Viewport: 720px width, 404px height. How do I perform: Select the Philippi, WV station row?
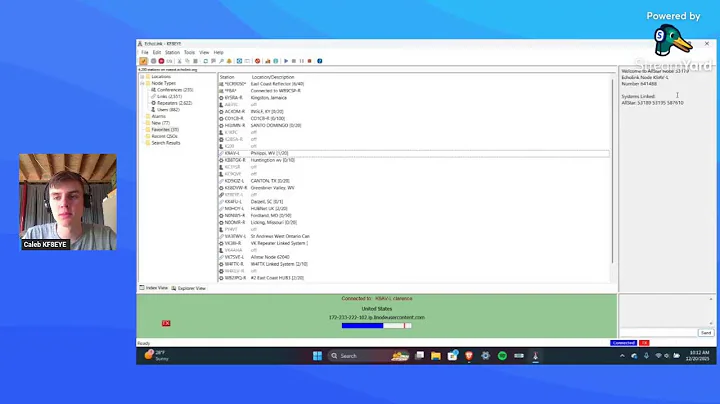tap(414, 153)
